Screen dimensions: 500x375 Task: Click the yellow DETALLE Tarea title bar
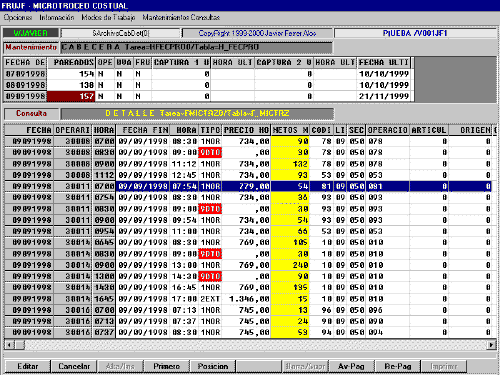pyautogui.click(x=197, y=113)
